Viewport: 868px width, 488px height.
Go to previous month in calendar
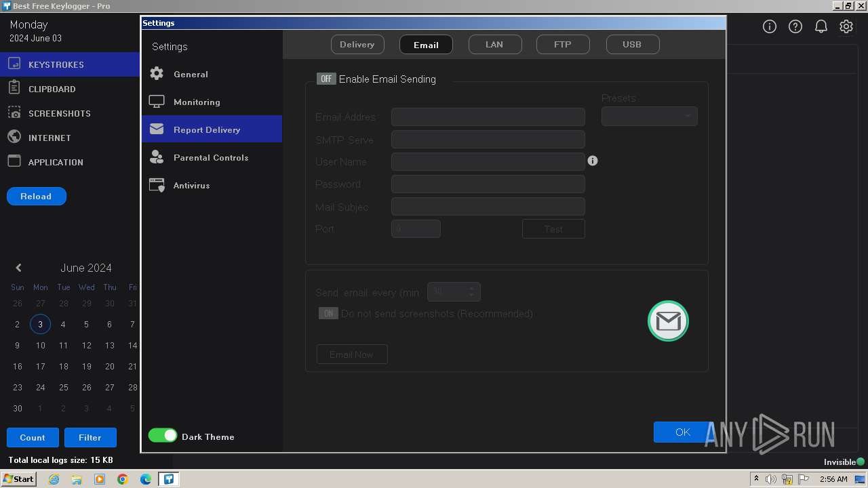[18, 268]
